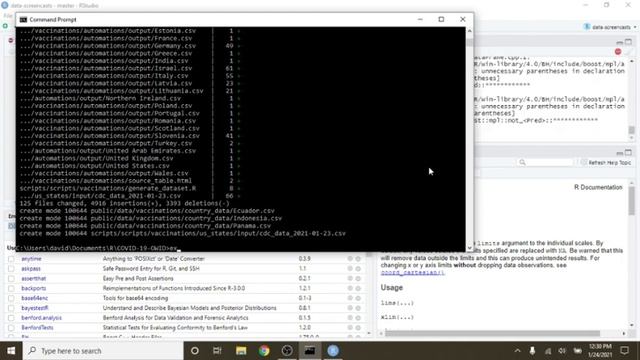Click the Refresh Help Topic button
Viewport: 640px width, 360px height.
coord(606,162)
